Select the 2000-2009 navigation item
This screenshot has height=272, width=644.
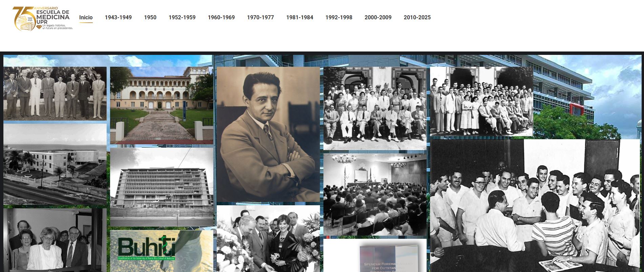click(x=378, y=18)
